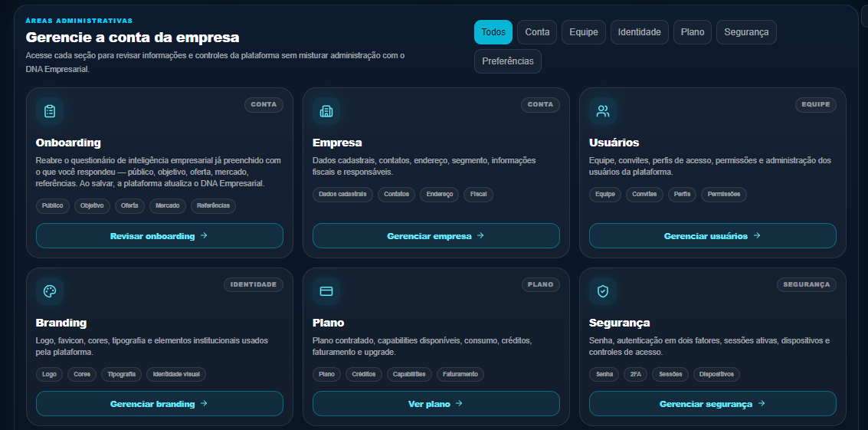Viewport: 868px width, 430px height.
Task: Click the Dados cadastrais tag
Action: tap(342, 195)
